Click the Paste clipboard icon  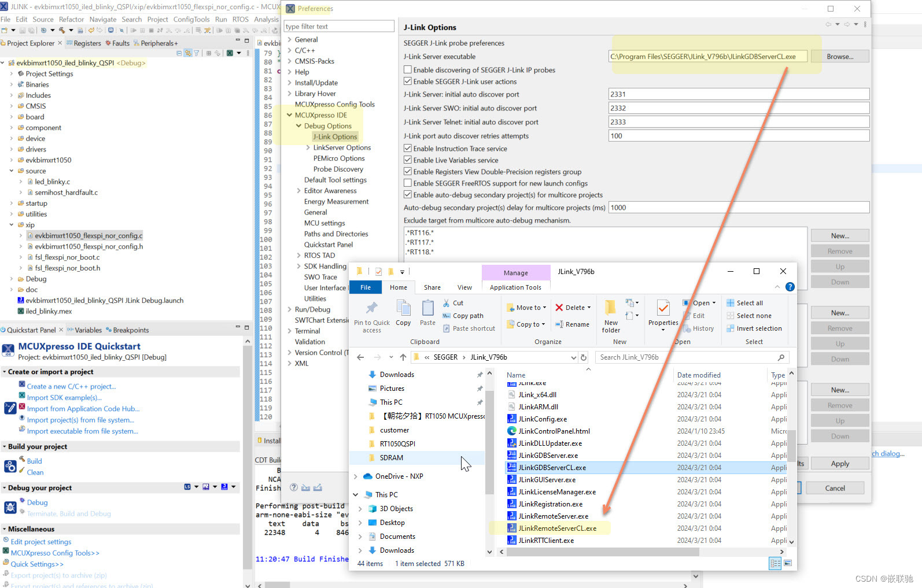(427, 308)
